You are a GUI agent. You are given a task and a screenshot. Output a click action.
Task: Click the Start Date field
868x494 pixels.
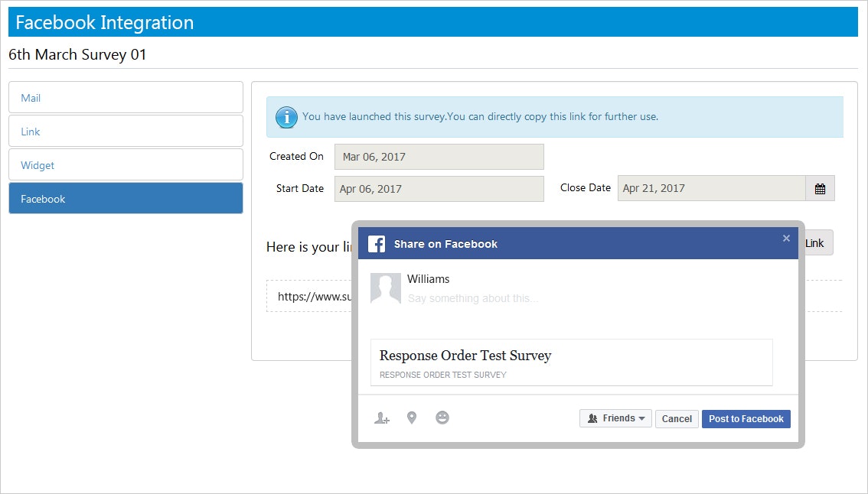(439, 189)
